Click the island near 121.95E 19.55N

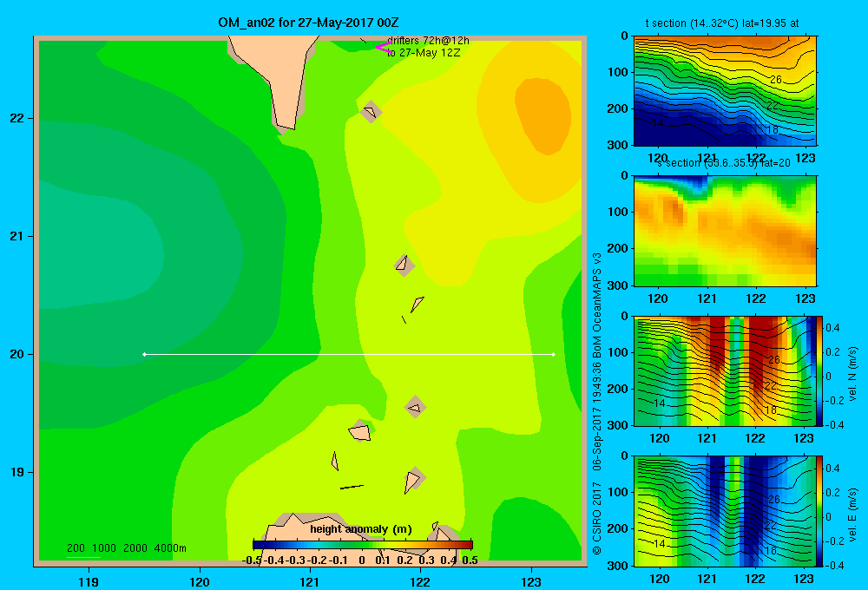415,407
